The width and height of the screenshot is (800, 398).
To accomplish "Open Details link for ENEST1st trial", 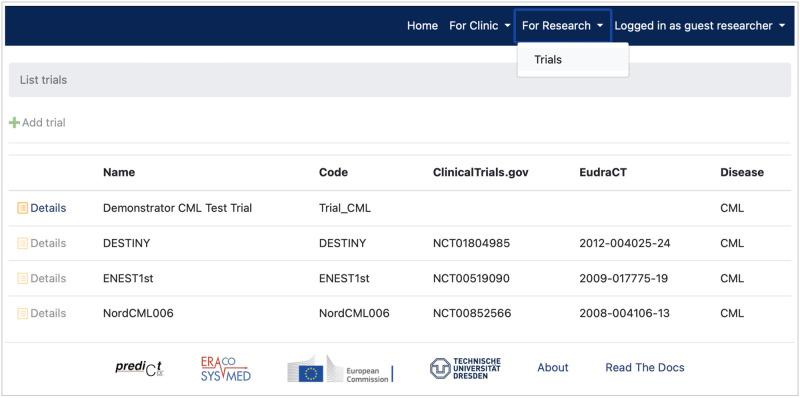I will [x=48, y=279].
